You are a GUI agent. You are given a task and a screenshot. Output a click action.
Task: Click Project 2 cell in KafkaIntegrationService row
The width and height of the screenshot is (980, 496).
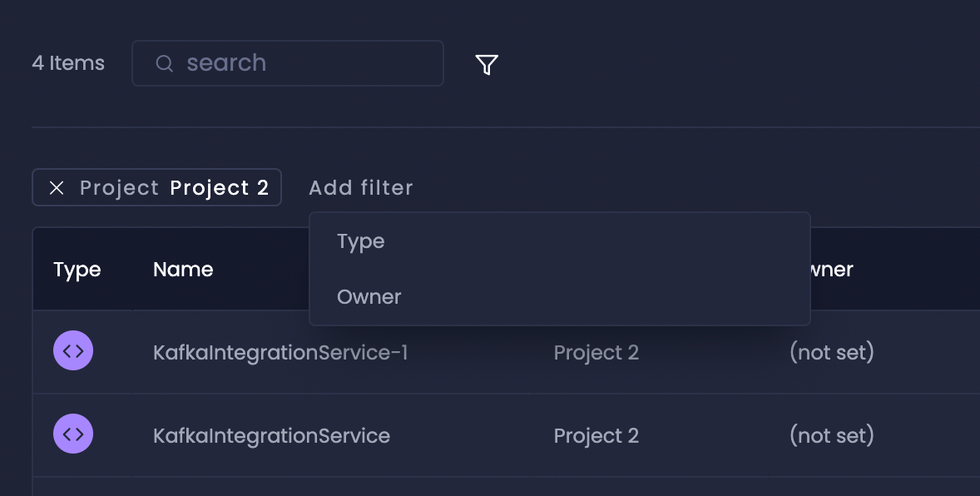(596, 436)
